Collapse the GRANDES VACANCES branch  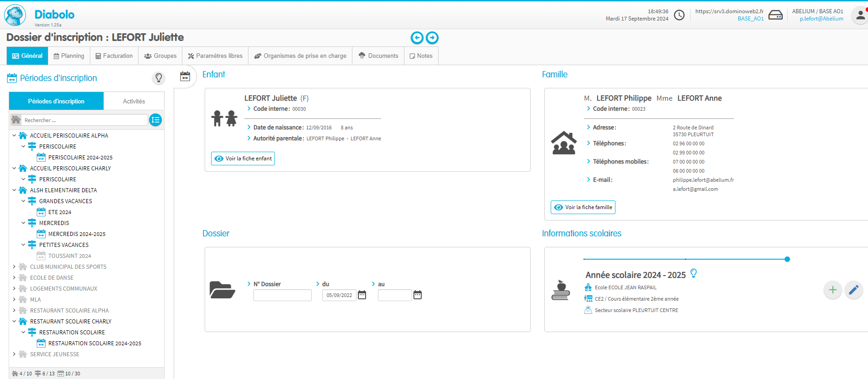(23, 201)
